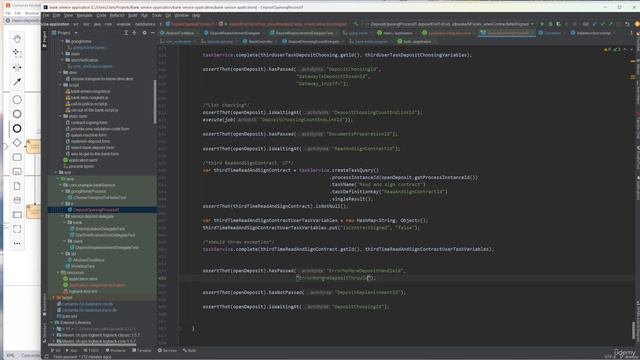This screenshot has height=360, width=640.
Task: Expand the target folder
Action: click(x=54, y=298)
